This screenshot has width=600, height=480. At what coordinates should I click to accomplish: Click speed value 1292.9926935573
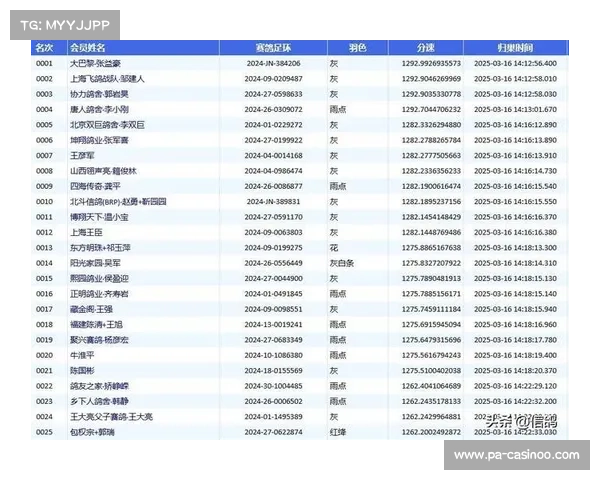[431, 64]
